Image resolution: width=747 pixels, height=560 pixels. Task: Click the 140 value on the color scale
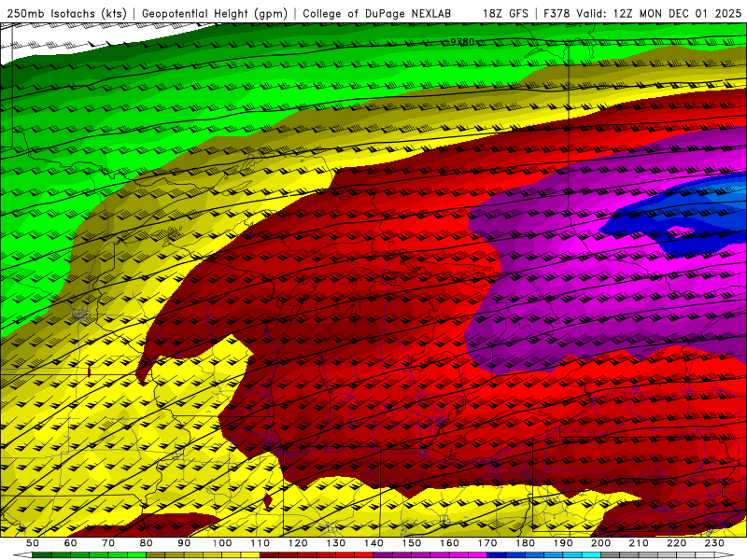click(373, 543)
